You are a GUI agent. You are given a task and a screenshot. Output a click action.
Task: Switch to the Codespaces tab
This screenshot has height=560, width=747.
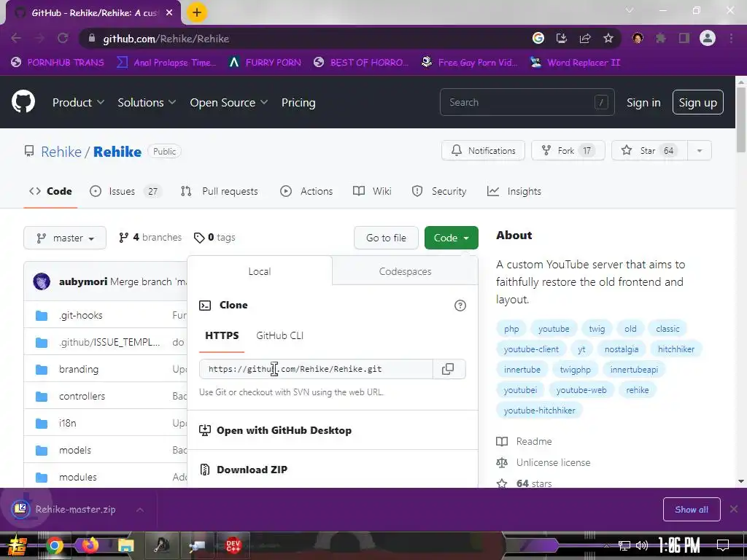pos(405,271)
